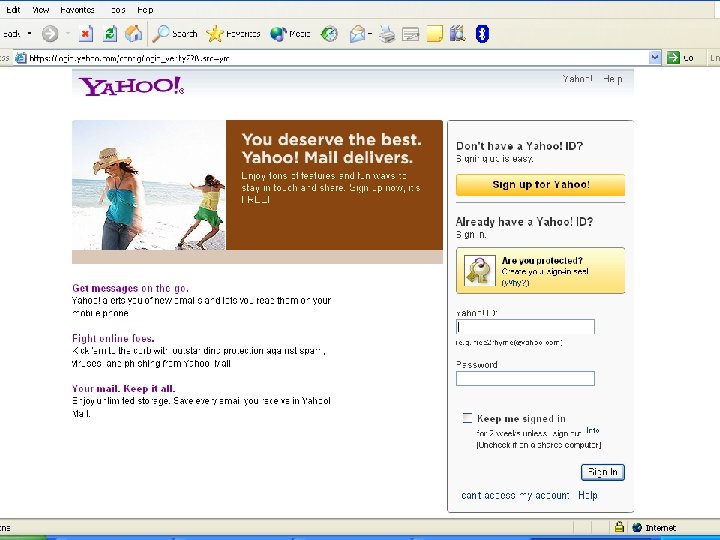Viewport: 720px width, 540px height.
Task: Open the Help menu in menu bar
Action: coord(145,10)
